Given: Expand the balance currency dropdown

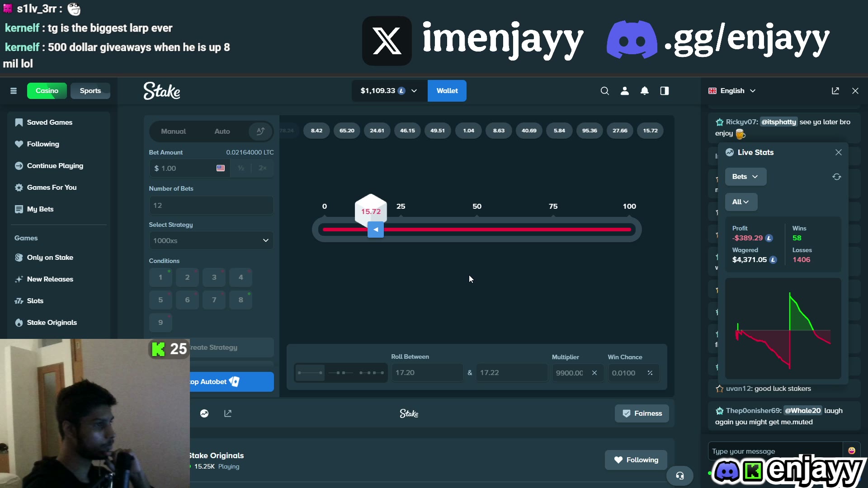Looking at the screenshot, I should point(389,91).
